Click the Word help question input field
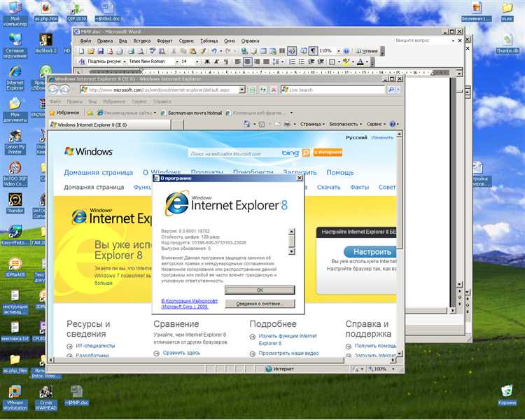Viewport: 525px width, 420px height. click(423, 41)
